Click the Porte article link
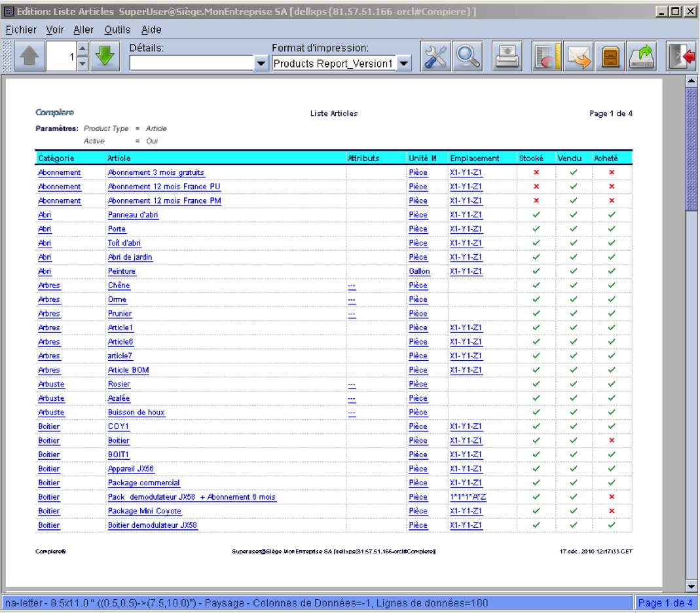Viewport: 700px width, 613px height. click(117, 229)
